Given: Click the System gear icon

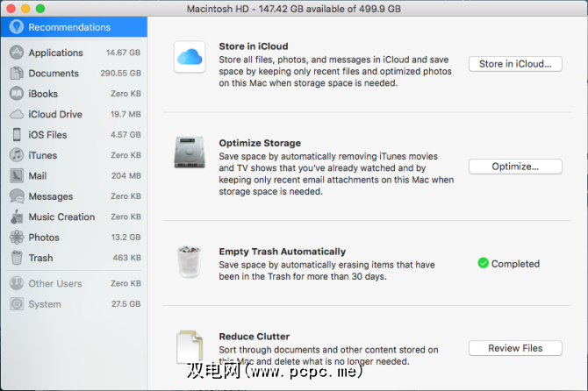Looking at the screenshot, I should coord(17,303).
